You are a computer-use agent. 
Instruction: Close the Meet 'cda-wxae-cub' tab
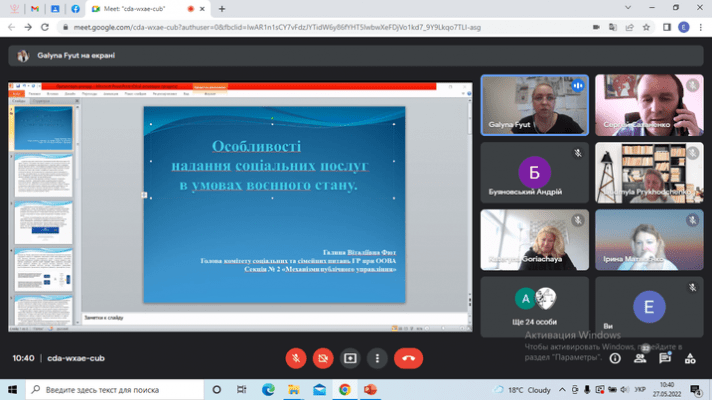click(x=202, y=9)
